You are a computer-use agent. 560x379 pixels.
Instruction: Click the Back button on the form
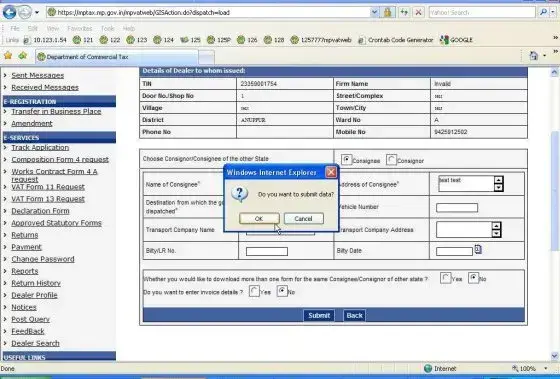pos(354,315)
